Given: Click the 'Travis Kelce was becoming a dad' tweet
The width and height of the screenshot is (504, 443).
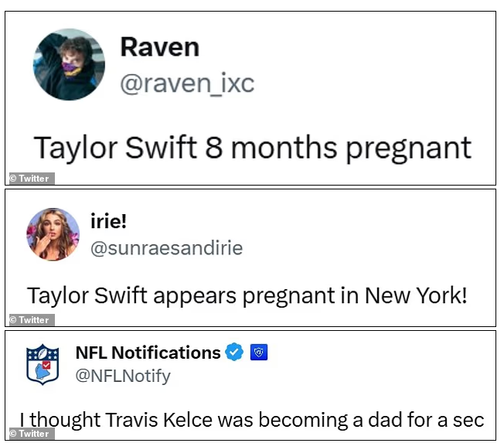Looking at the screenshot, I should coord(252,420).
